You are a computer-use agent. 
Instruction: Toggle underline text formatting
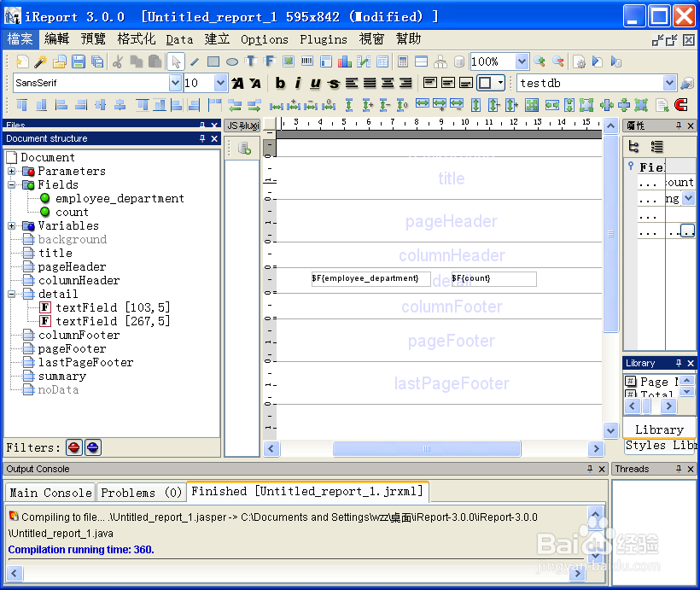click(x=316, y=83)
